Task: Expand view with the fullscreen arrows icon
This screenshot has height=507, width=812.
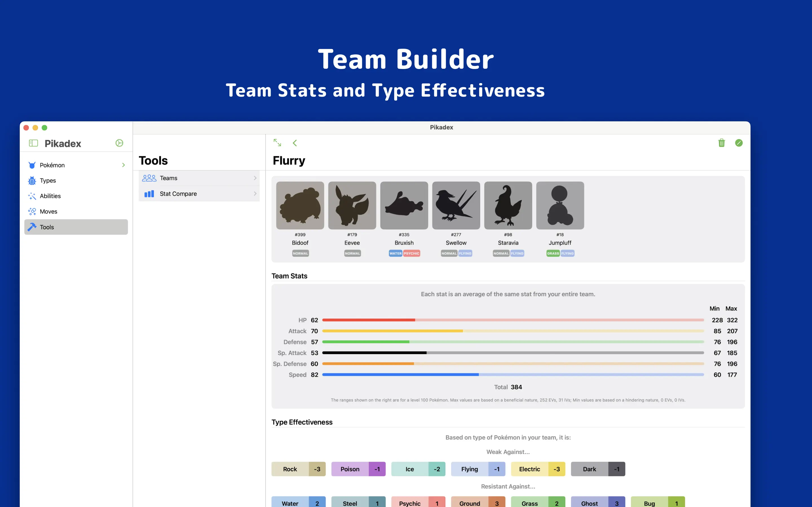Action: 277,143
